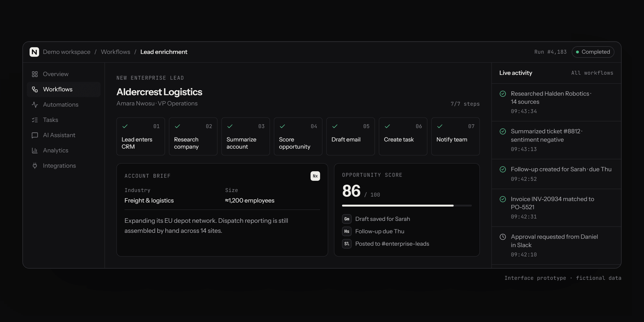Click the 09:43:34 timestamp

524,111
